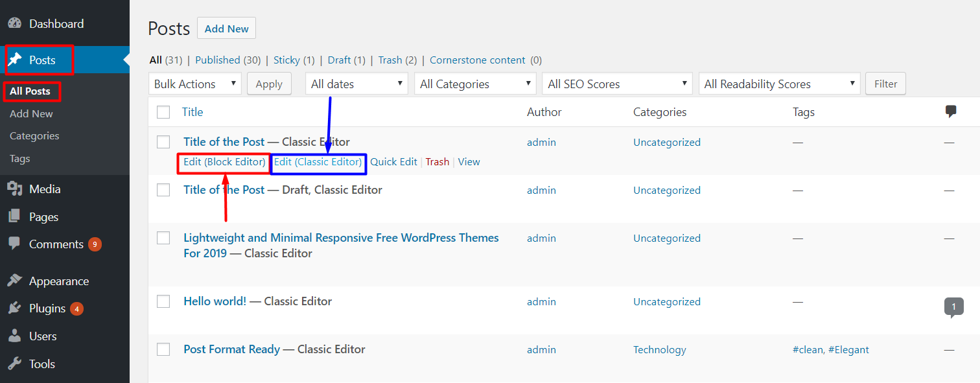Image resolution: width=980 pixels, height=383 pixels.
Task: Click the Comments badge showing 9
Action: pos(95,244)
